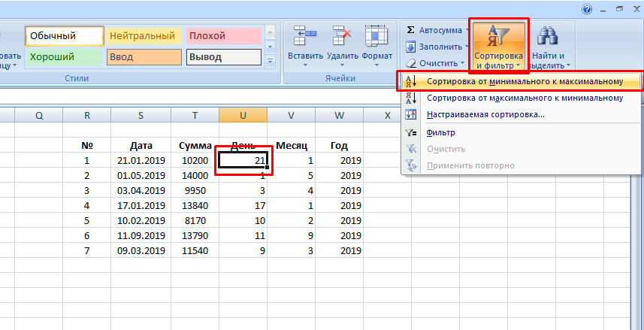Apply the Neutral (Нейтральный) cell style
The image size is (644, 330).
[144, 36]
